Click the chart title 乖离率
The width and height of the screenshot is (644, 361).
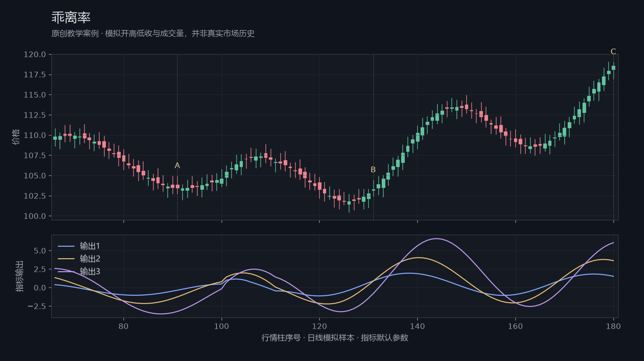click(71, 18)
